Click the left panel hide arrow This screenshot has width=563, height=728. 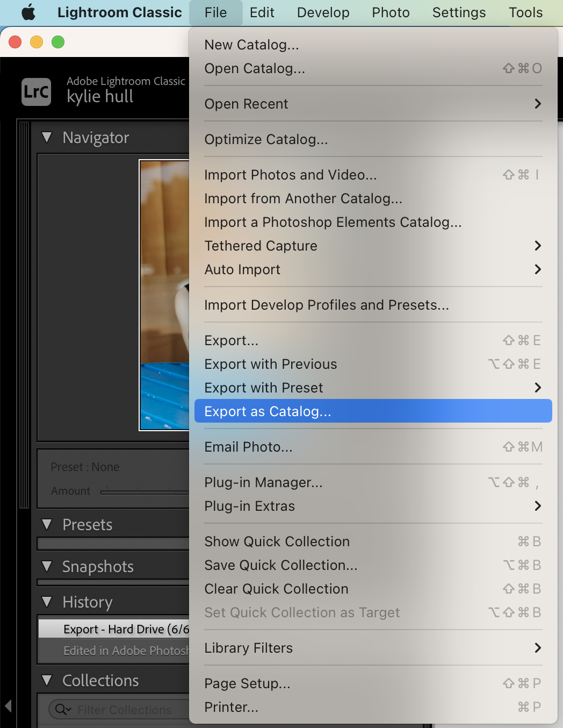pos(8,706)
